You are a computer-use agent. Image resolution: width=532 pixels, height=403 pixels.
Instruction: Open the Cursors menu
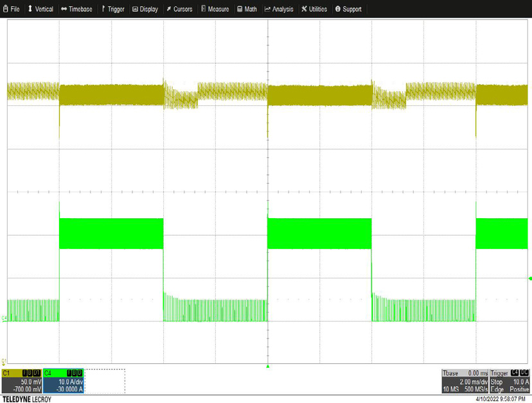pyautogui.click(x=179, y=9)
